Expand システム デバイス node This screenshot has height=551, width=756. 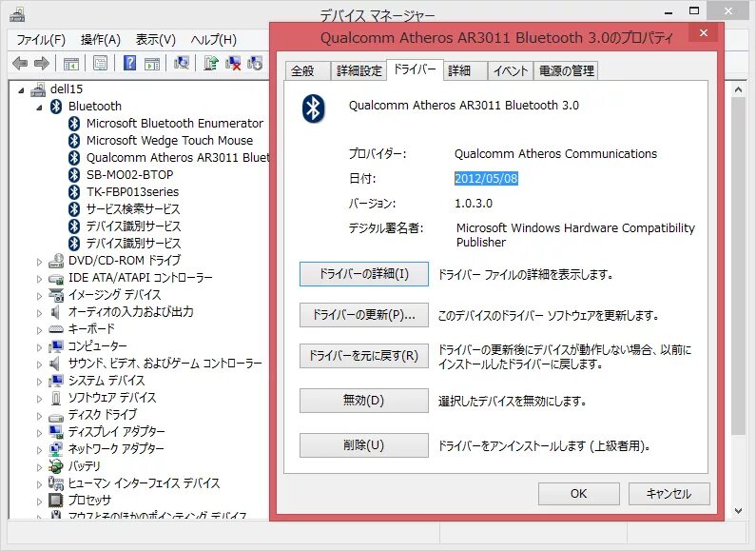[x=40, y=382]
